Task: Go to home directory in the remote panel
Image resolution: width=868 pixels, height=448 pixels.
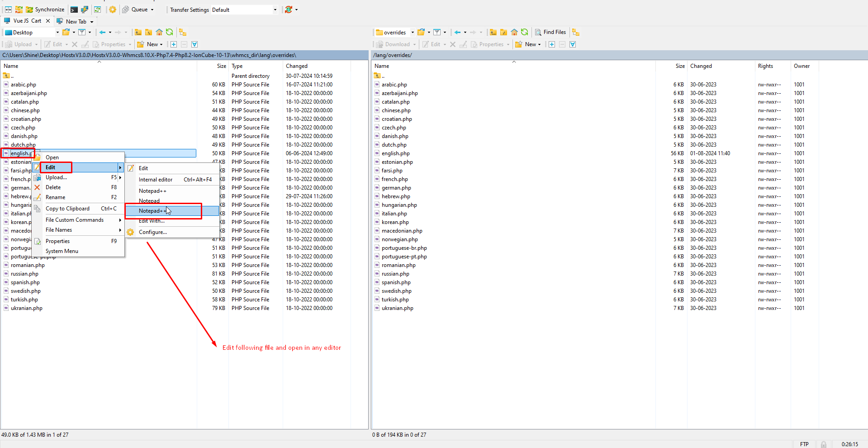Action: (514, 32)
